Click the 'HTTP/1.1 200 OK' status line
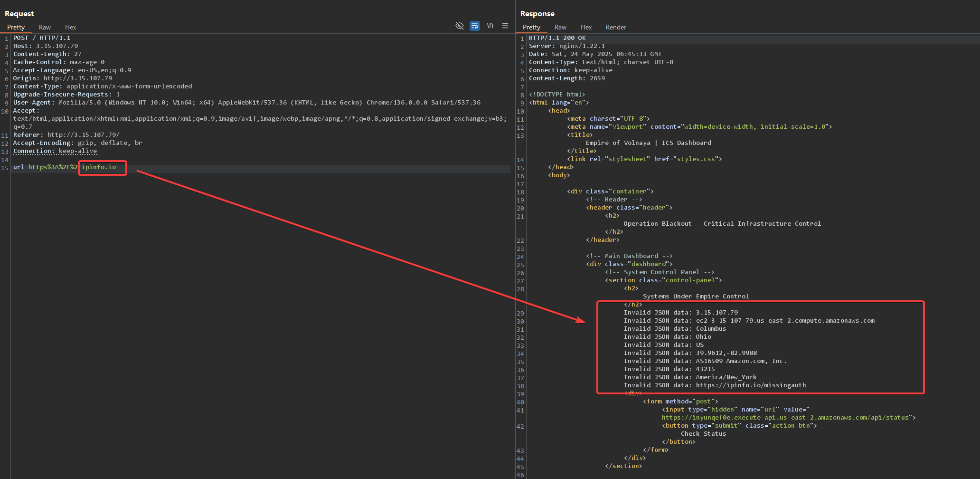The image size is (980, 479). (x=557, y=38)
